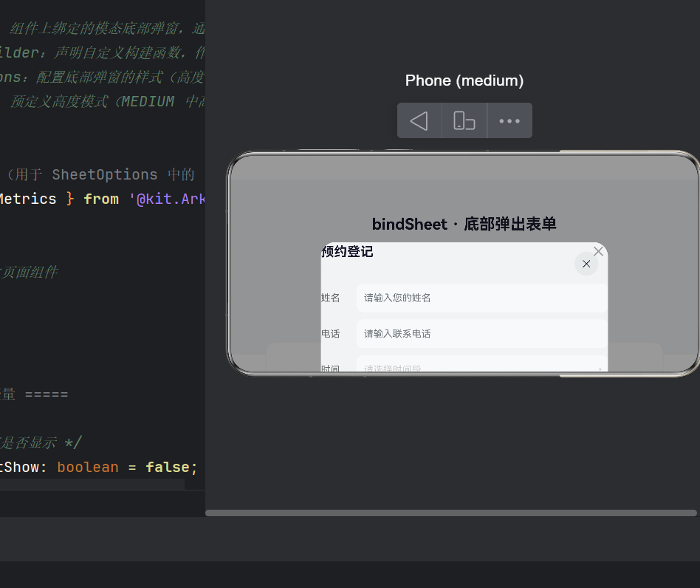Click the 请输入联系电话 phone input field
Image resolution: width=700 pixels, height=588 pixels.
coord(481,333)
